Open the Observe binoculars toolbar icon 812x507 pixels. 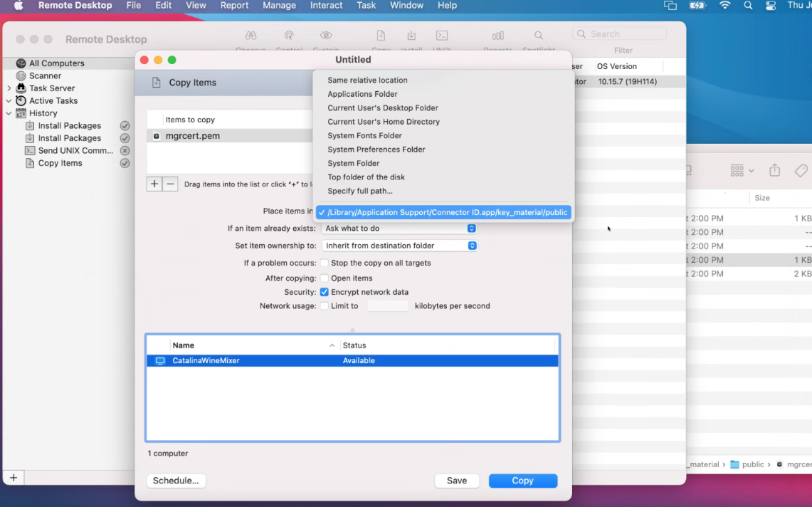251,36
